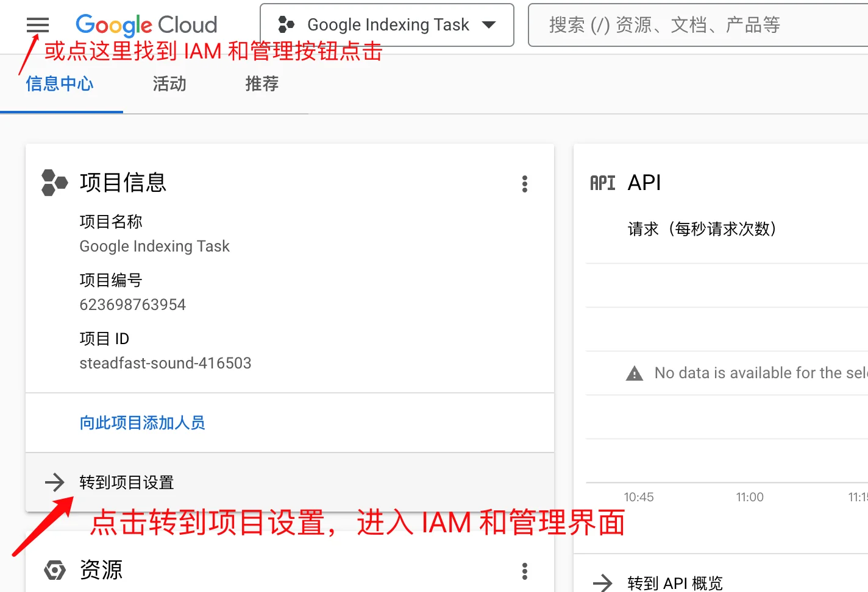Click the 请求（每秒请求次数）label
Screen dimensions: 868x592
pos(702,229)
